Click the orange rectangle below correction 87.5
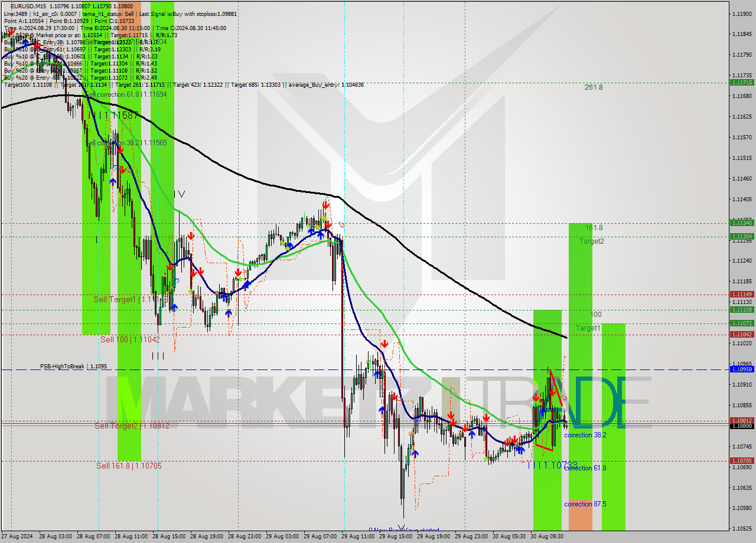756x543 pixels. 580,515
